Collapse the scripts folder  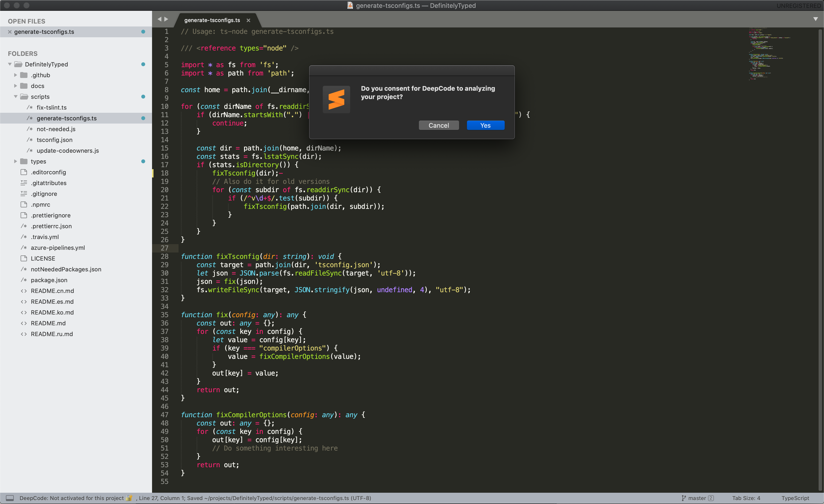15,97
